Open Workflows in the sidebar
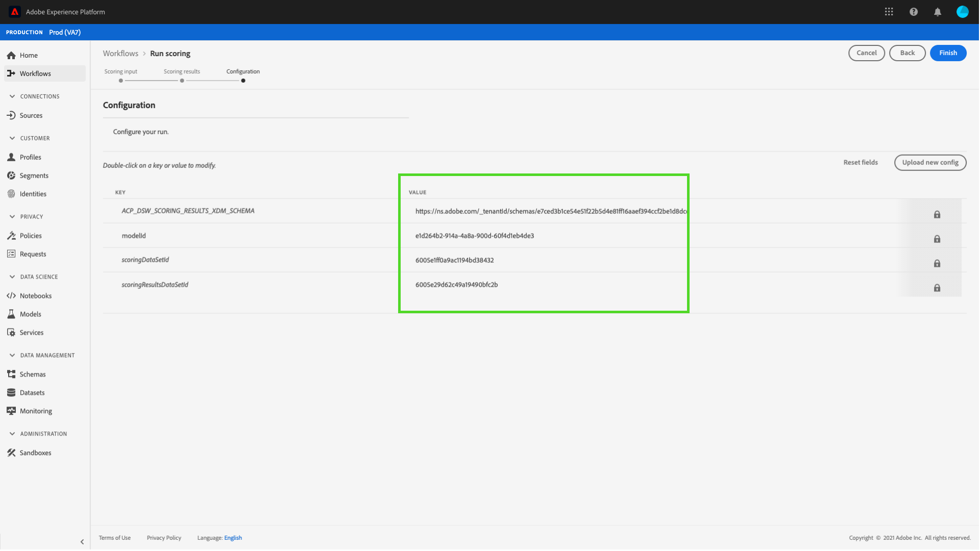Screen dimensions: 980x551 coord(35,73)
